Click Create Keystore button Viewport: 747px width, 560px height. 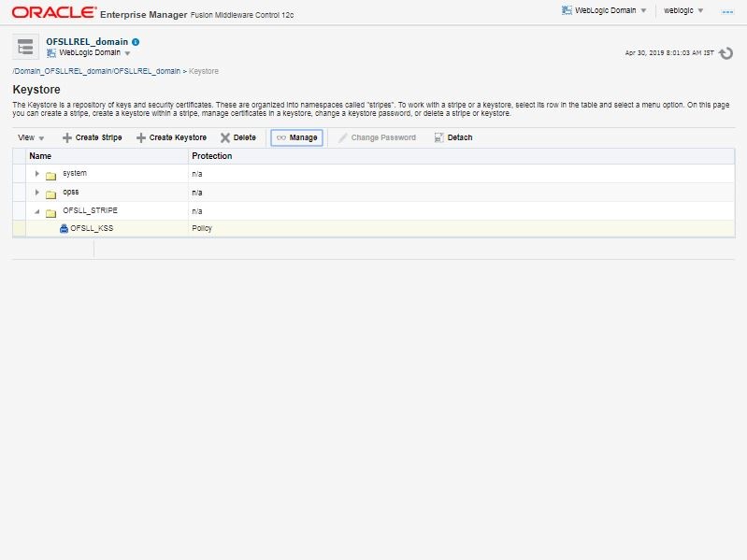pyautogui.click(x=171, y=137)
